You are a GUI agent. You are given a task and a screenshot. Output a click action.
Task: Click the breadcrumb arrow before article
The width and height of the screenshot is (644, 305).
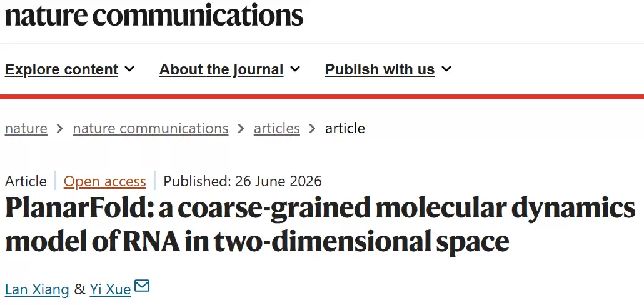(313, 129)
